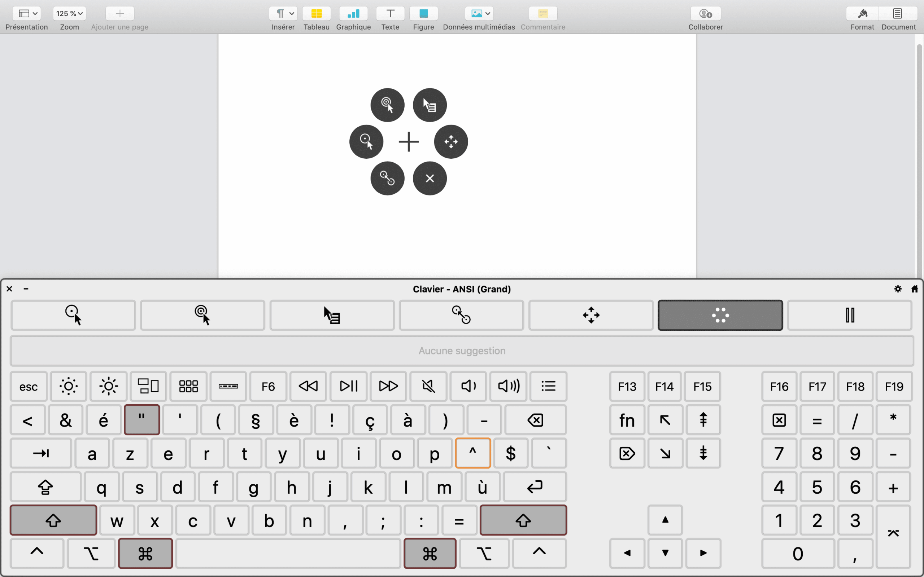This screenshot has width=924, height=577.
Task: Open keyboard panel settings gear
Action: point(898,289)
